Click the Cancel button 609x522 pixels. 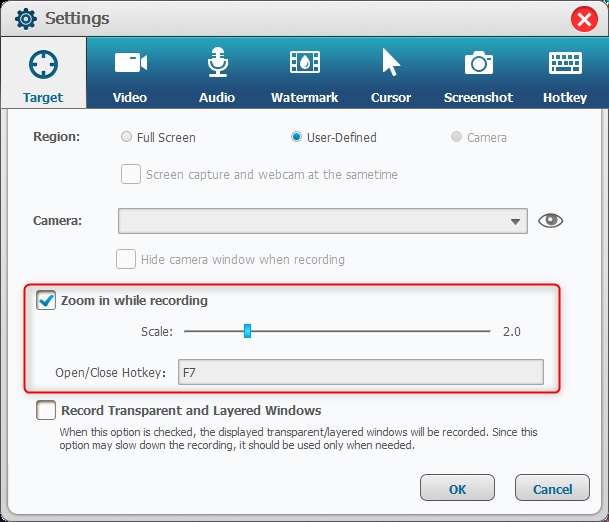pyautogui.click(x=552, y=489)
